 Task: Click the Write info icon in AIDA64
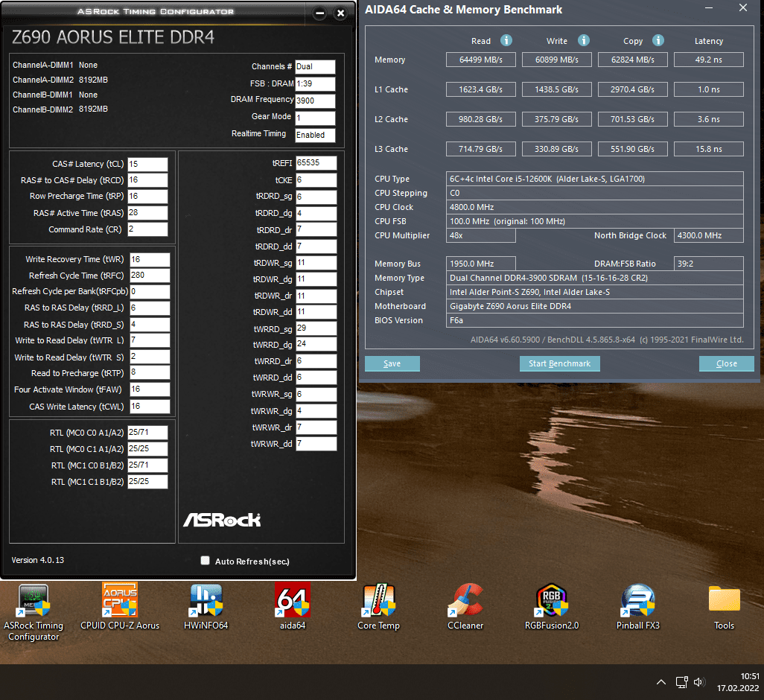[584, 40]
